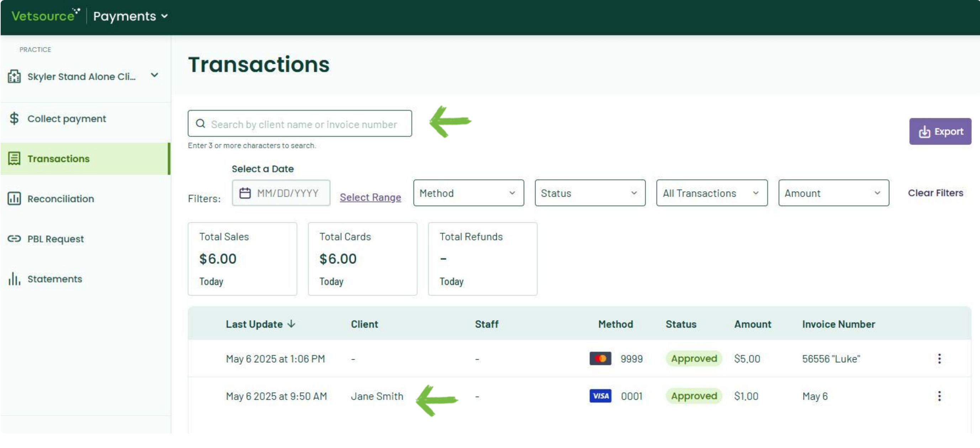
Task: Open the Amount filter dropdown
Action: 833,193
